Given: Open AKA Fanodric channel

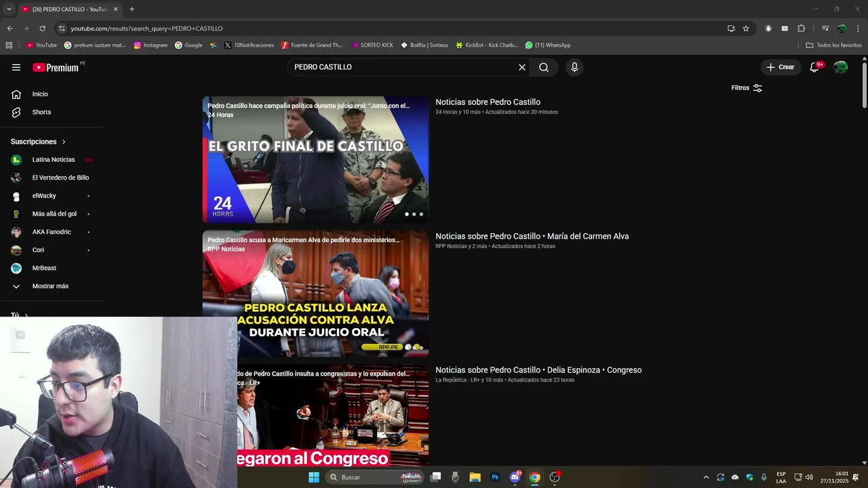Looking at the screenshot, I should coord(52,232).
